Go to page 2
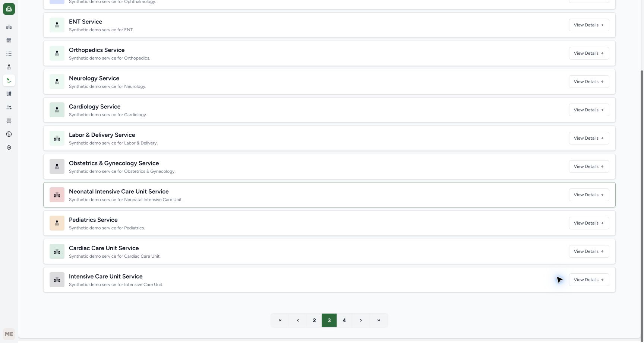The width and height of the screenshot is (644, 343). tap(314, 320)
